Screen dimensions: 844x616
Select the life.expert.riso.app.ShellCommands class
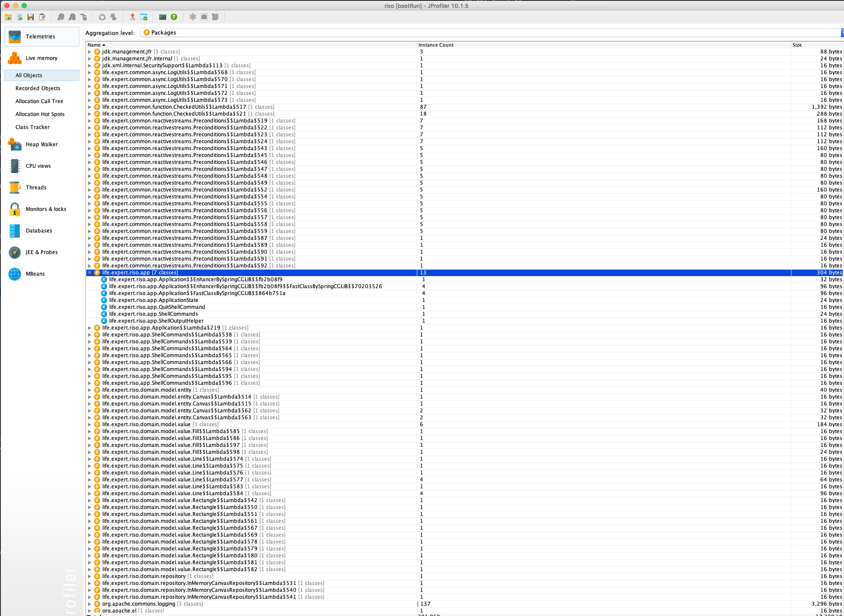465,314
